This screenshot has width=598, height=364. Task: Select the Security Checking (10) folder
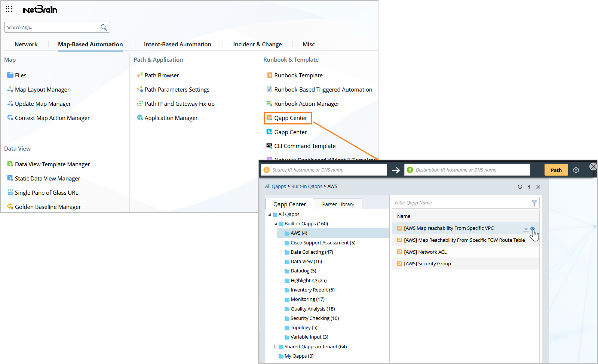tap(315, 318)
